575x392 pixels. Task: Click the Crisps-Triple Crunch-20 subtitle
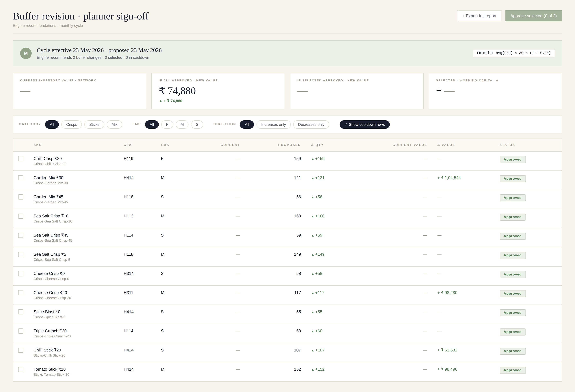click(52, 336)
